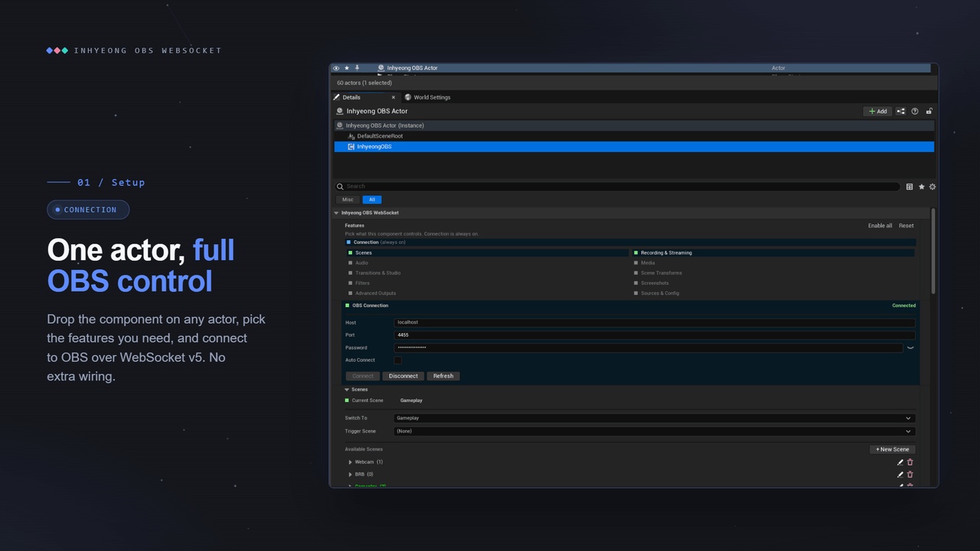Screen dimensions: 980x551
Task: Delete the BRB scene trash icon
Action: 910,474
